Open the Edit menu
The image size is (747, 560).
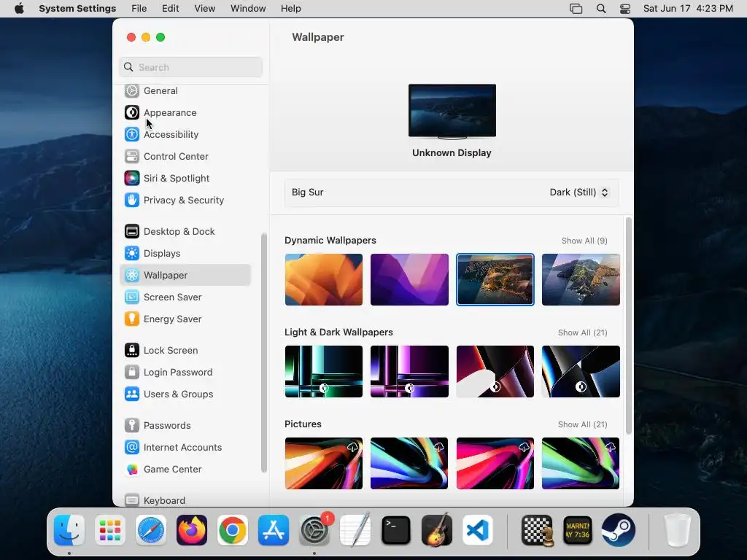[x=170, y=9]
